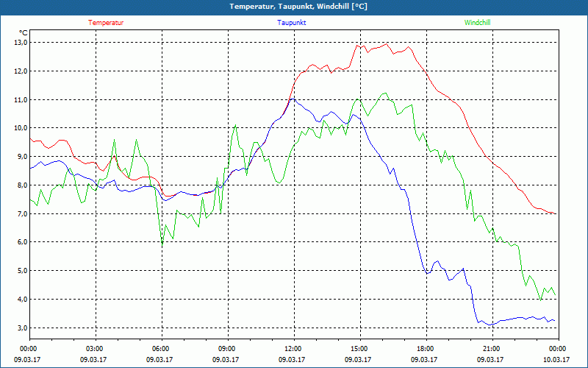Click the 9,0 y-axis label
Screen dimensions: 588x368
[23, 157]
